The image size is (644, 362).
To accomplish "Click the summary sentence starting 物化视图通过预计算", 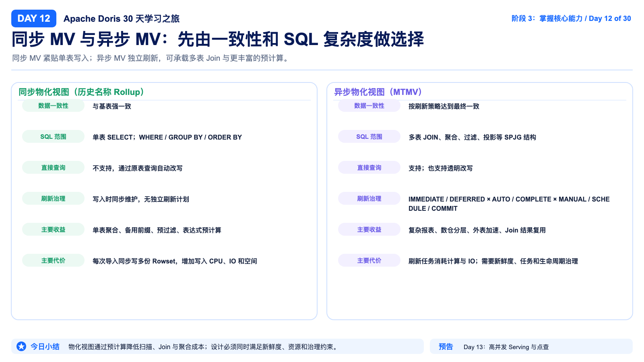I will coord(203,347).
